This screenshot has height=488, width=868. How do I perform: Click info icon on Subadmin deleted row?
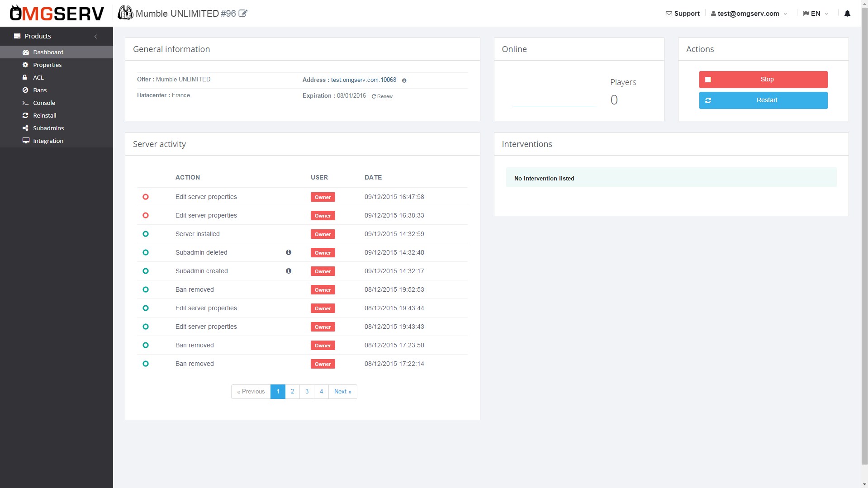point(289,252)
